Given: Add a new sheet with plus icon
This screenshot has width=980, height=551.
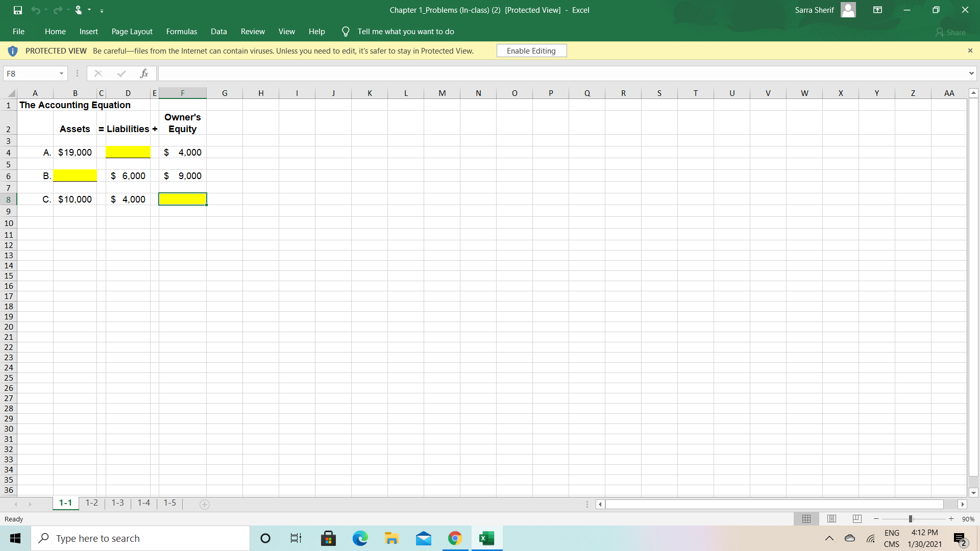Looking at the screenshot, I should pyautogui.click(x=205, y=504).
